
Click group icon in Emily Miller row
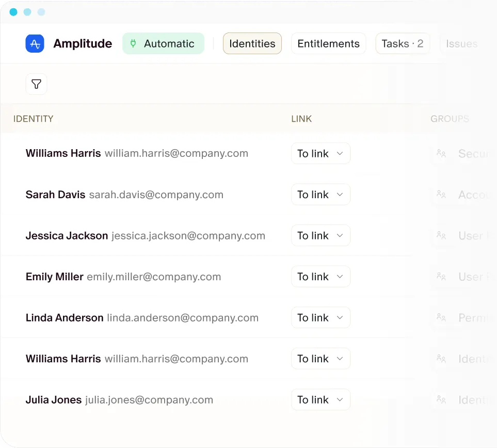tap(441, 277)
